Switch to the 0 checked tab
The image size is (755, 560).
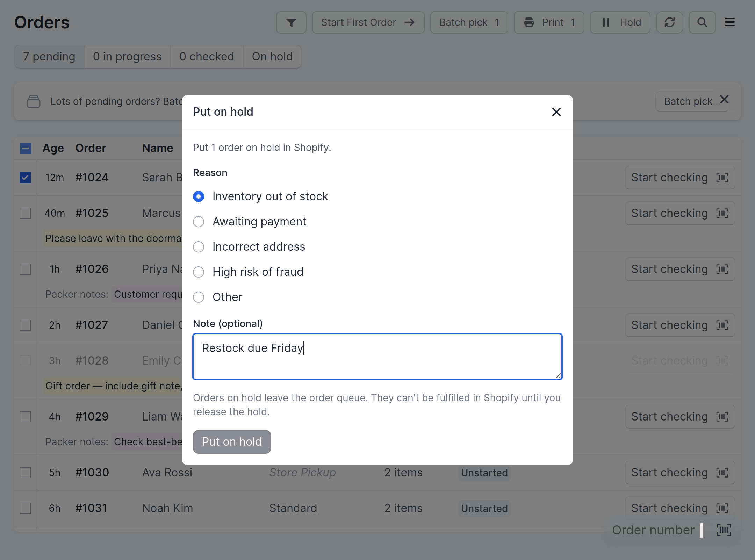pos(207,57)
